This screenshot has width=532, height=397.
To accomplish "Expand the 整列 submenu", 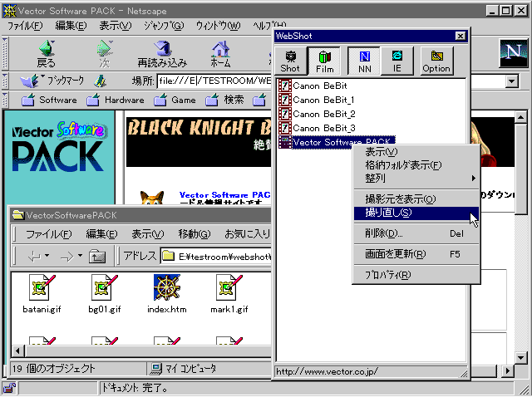I will (416, 178).
